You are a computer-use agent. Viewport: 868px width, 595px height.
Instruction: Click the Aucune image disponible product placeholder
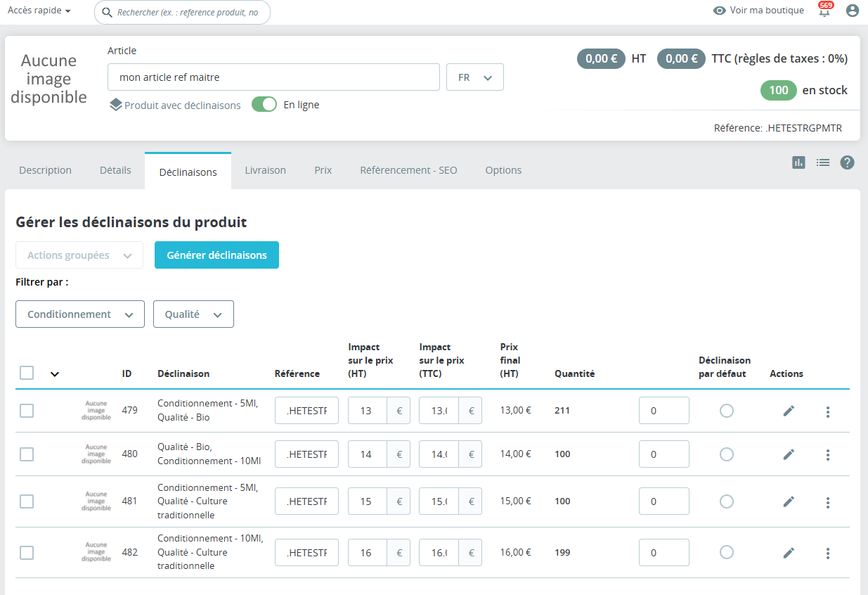[48, 79]
